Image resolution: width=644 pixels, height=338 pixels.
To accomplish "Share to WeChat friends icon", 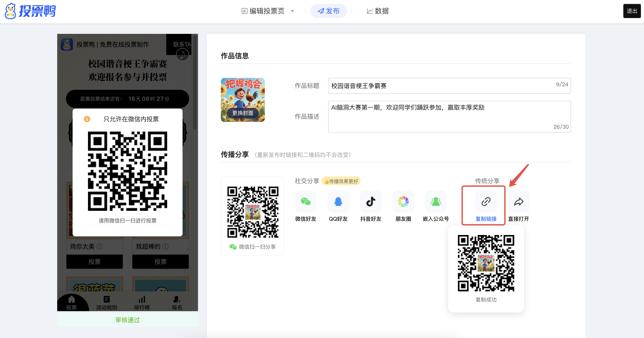I will coord(306,202).
